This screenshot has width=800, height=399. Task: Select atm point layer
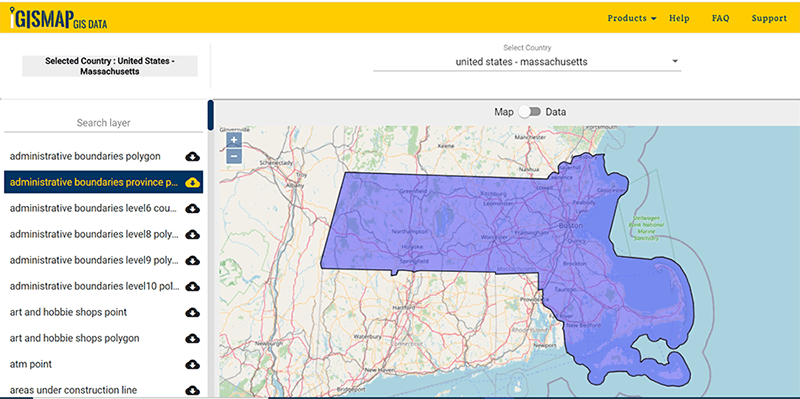click(x=31, y=364)
